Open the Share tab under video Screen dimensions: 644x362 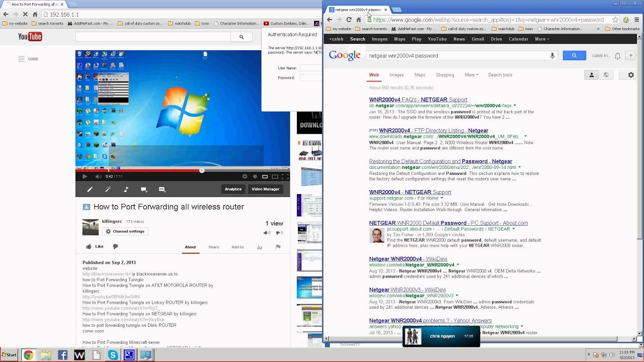pos(214,247)
